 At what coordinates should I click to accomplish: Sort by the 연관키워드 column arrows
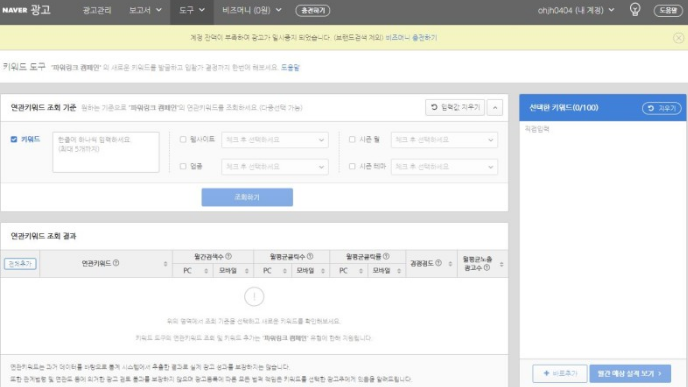point(165,264)
